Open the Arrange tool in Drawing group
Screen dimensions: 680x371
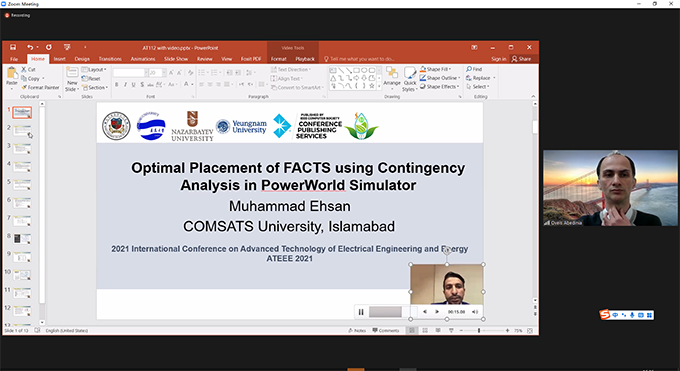[392, 76]
